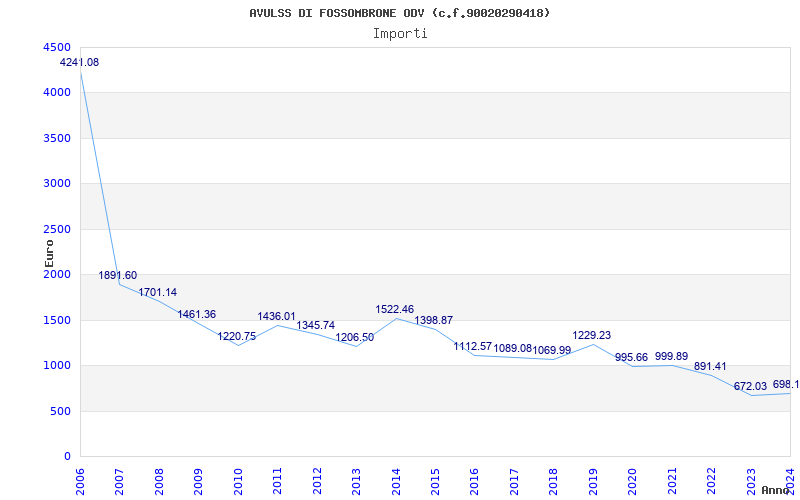Click the 2007 x-axis year label
This screenshot has height=500, width=800.
[119, 482]
